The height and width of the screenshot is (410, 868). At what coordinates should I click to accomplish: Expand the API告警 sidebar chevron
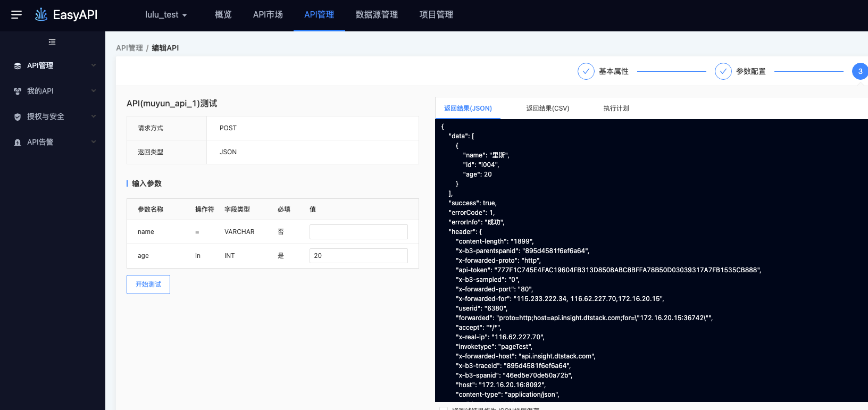[94, 142]
